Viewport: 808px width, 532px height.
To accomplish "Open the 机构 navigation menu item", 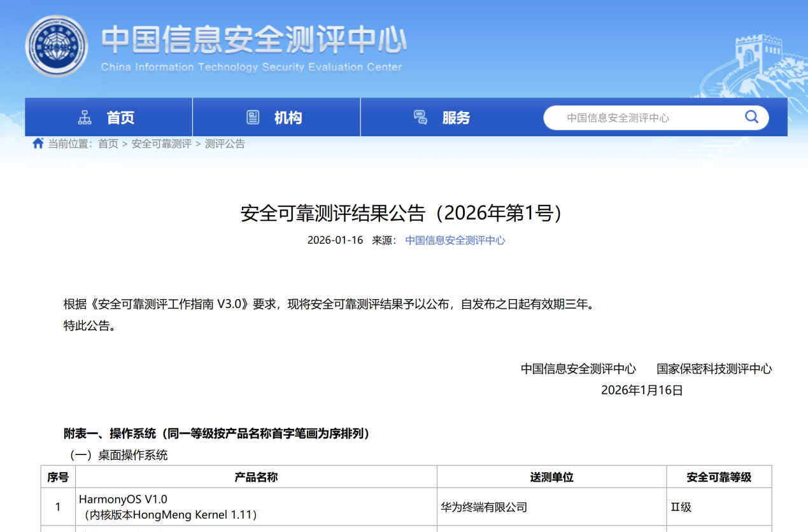I will coord(288,118).
